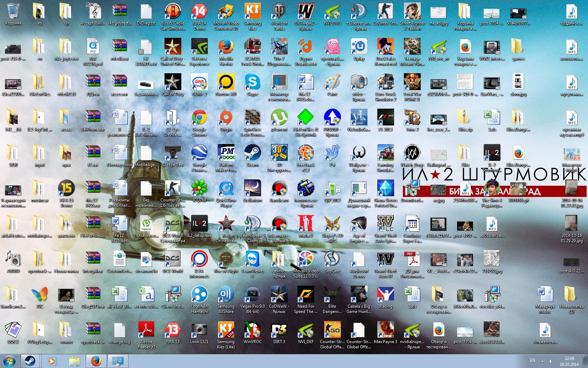Open the Recycle Bin (Корзина) icon
Screen dimensions: 588x368
(13, 15)
